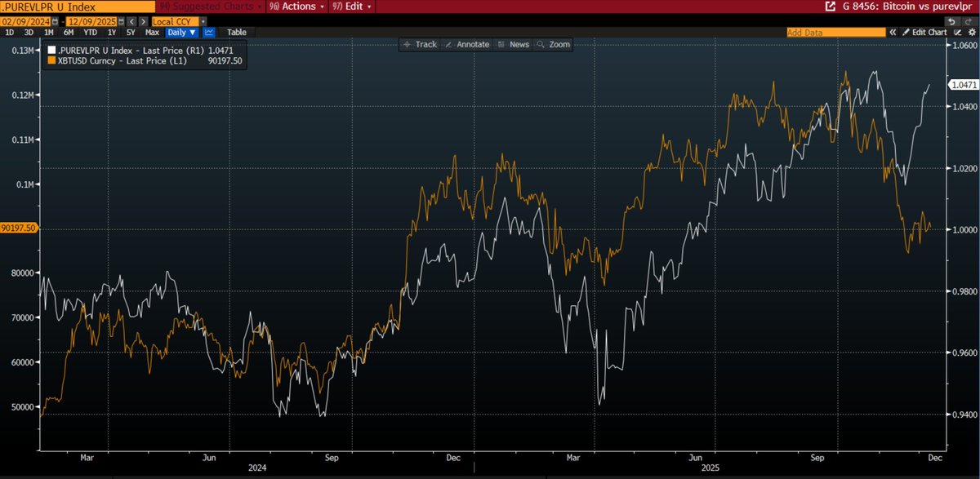This screenshot has height=479, width=980.
Task: Activate the Track crosshair tool
Action: (x=418, y=44)
